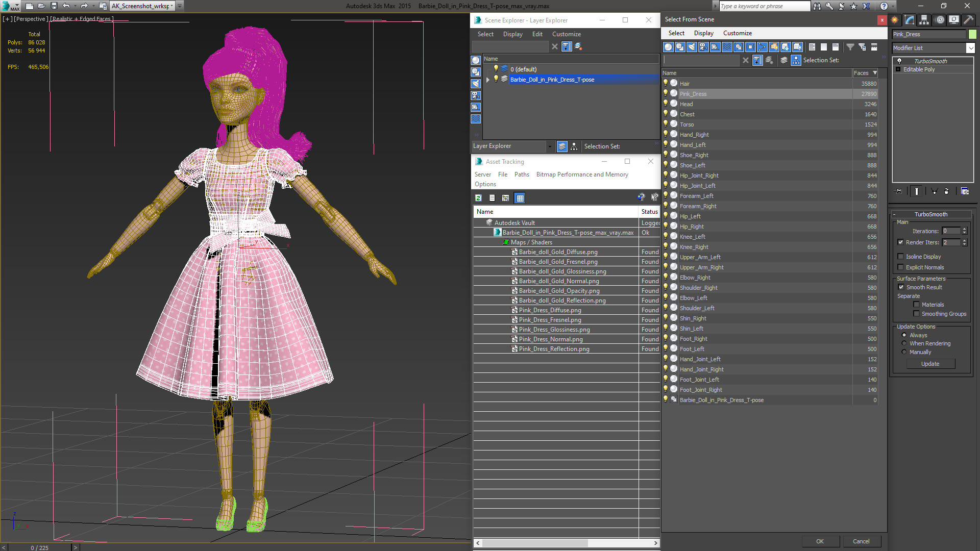
Task: Open Layer Explorer dropdown in Scene Explorer footer
Action: (550, 146)
